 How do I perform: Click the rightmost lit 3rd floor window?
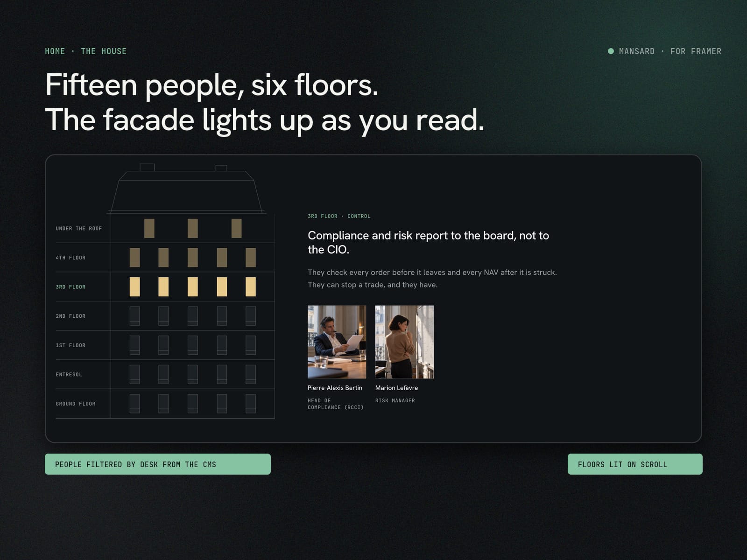coord(250,287)
